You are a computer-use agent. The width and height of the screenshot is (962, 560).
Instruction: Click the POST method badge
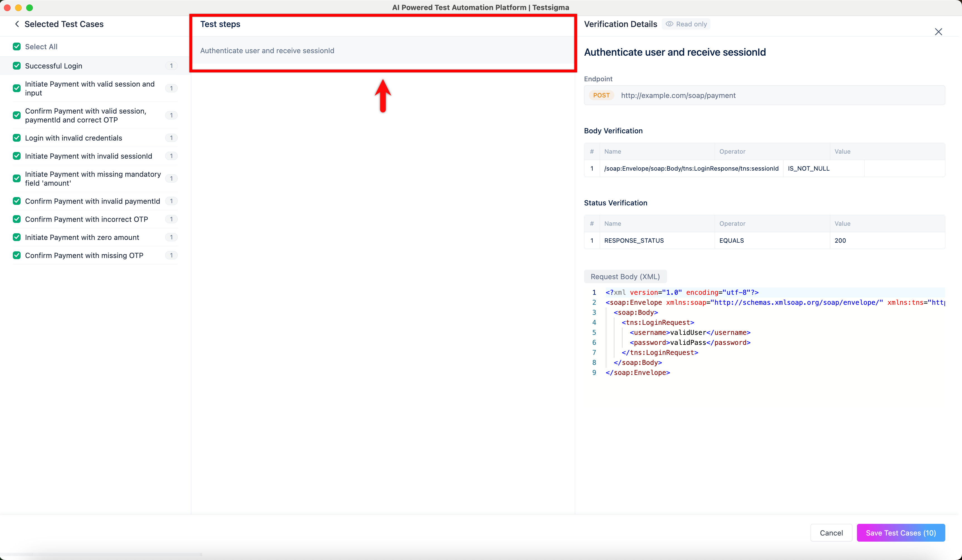click(x=601, y=95)
